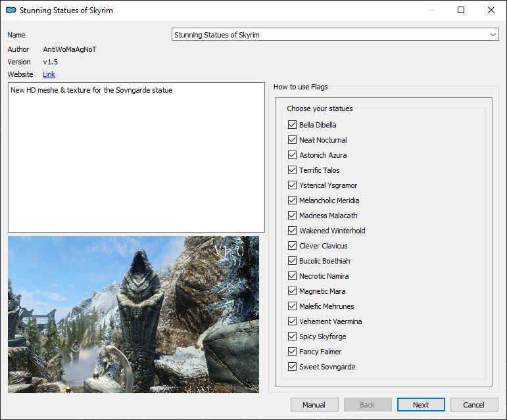Toggle Vehement Vaermina checkbox
Image resolution: width=507 pixels, height=420 pixels.
tap(292, 321)
